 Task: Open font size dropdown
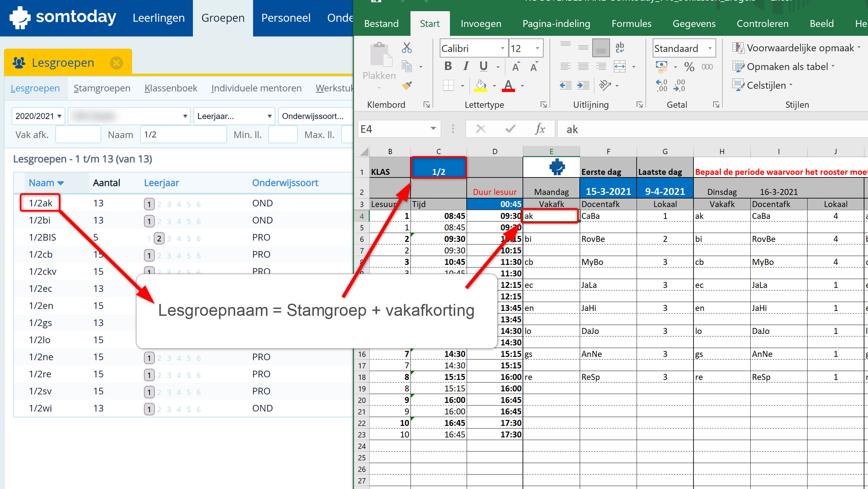[x=537, y=48]
